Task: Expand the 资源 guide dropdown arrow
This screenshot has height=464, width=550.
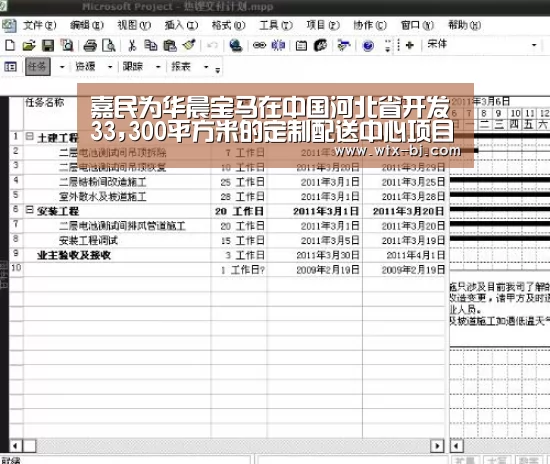Action: (110, 66)
